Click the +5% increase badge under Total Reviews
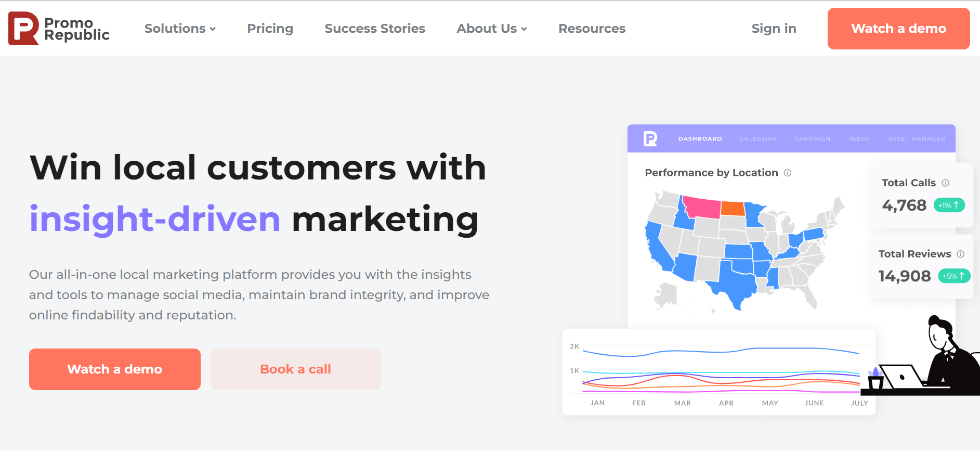The image size is (980, 451). tap(953, 276)
